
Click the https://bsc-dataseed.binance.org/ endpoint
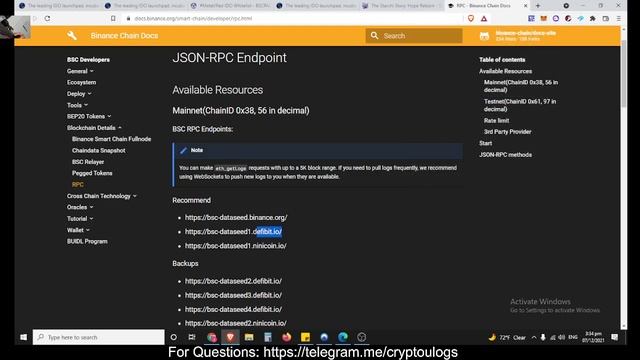236,218
